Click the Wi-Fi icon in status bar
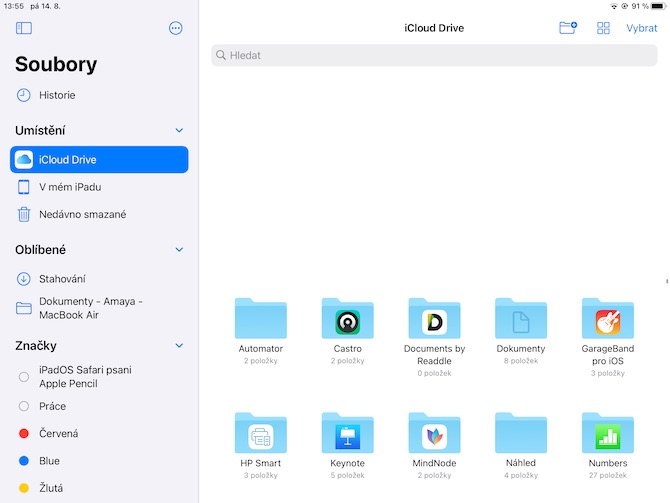This screenshot has height=503, width=670. (614, 6)
